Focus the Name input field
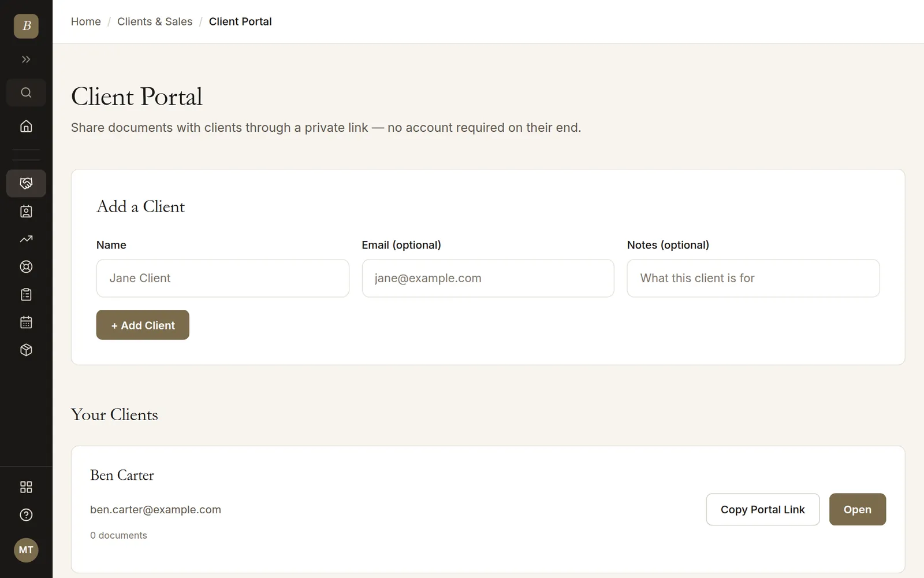Viewport: 924px width, 578px height. tap(223, 278)
